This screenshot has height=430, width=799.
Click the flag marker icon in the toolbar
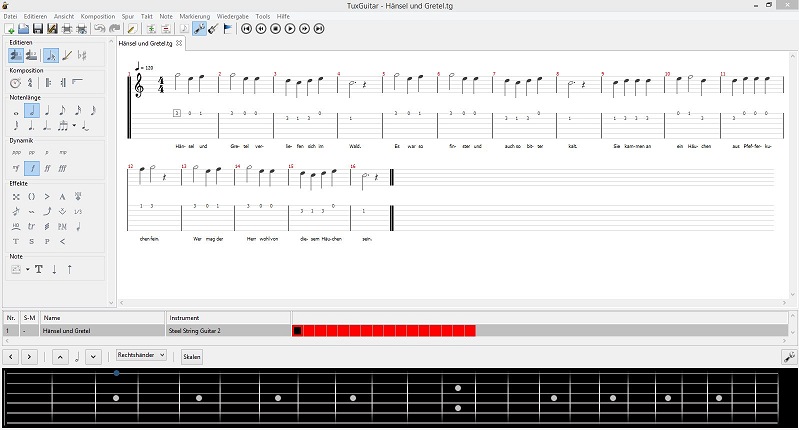[x=228, y=29]
